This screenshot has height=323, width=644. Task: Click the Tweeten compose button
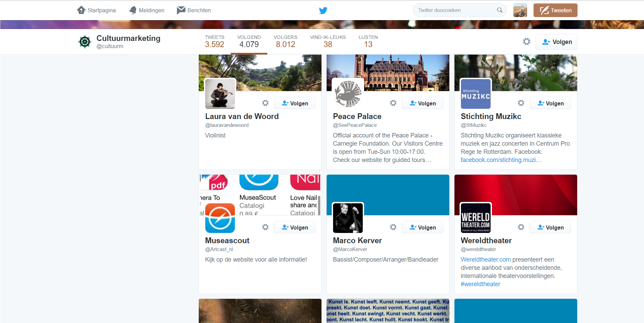pyautogui.click(x=555, y=10)
